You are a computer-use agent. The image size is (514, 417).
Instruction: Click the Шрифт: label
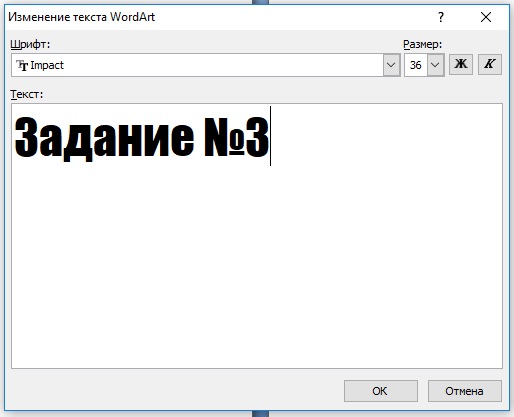[x=30, y=44]
